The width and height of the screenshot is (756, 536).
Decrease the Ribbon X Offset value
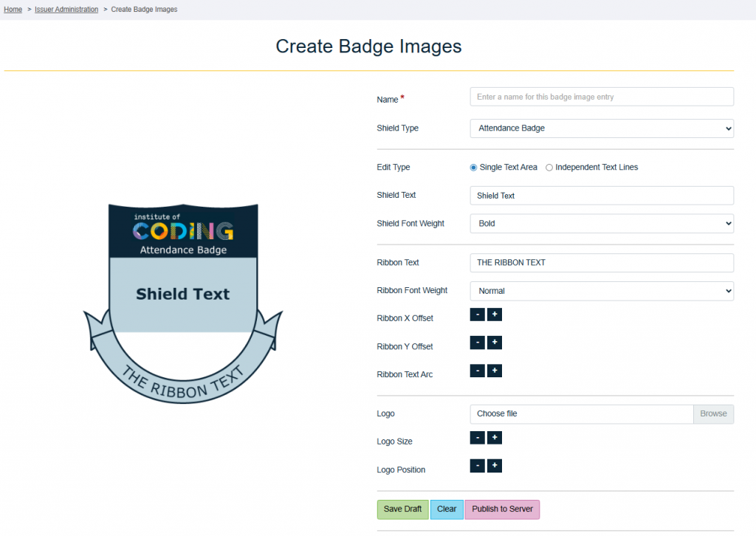coord(477,314)
